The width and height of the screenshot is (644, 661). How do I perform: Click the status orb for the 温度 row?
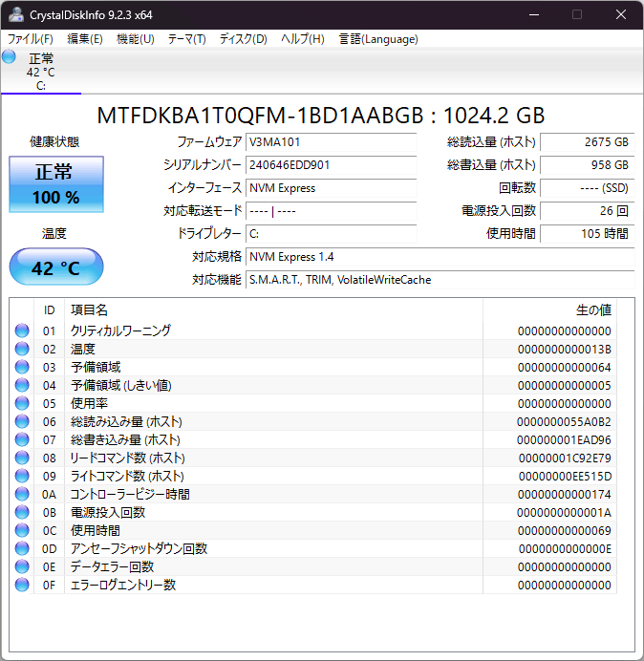point(22,349)
